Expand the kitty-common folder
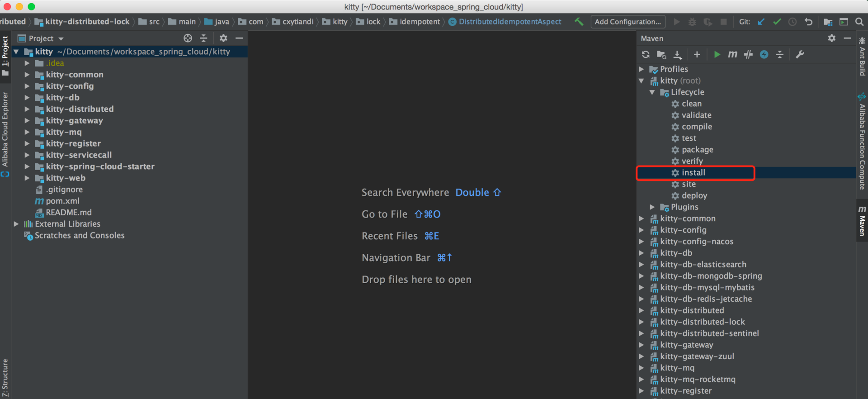This screenshot has width=868, height=399. click(x=27, y=75)
